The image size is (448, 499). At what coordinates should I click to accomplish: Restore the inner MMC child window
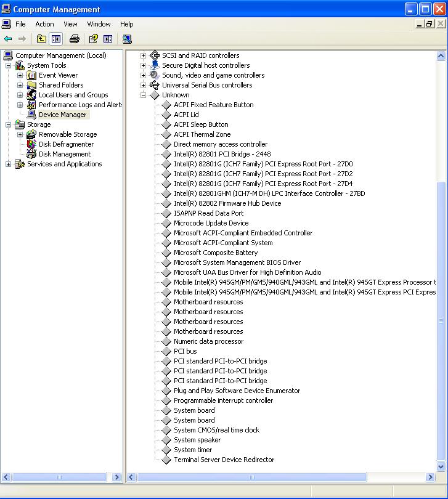[x=430, y=24]
